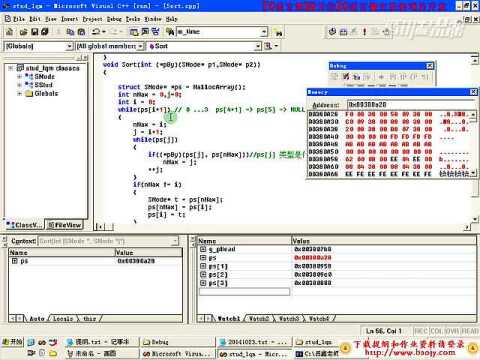Open the Edit menu
The width and height of the screenshot is (480, 360).
(x=35, y=19)
